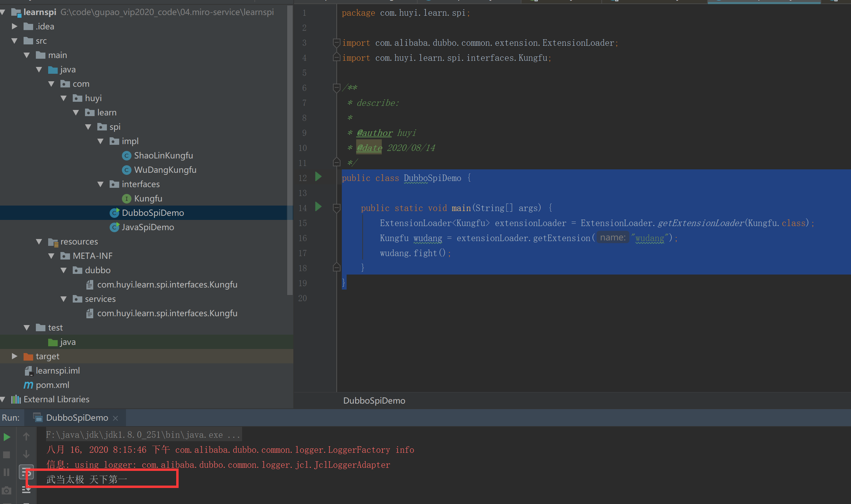The height and width of the screenshot is (504, 851).
Task: Open pom.xml file
Action: (52, 385)
